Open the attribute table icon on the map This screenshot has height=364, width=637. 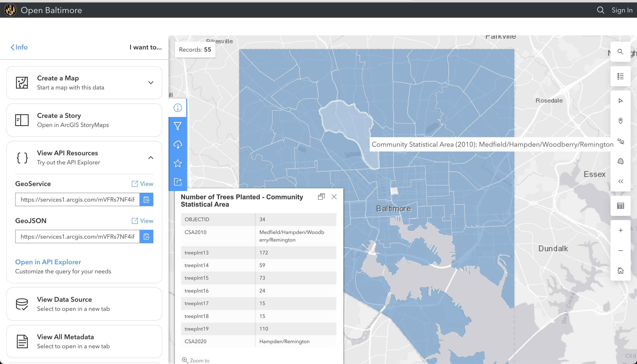click(x=621, y=206)
